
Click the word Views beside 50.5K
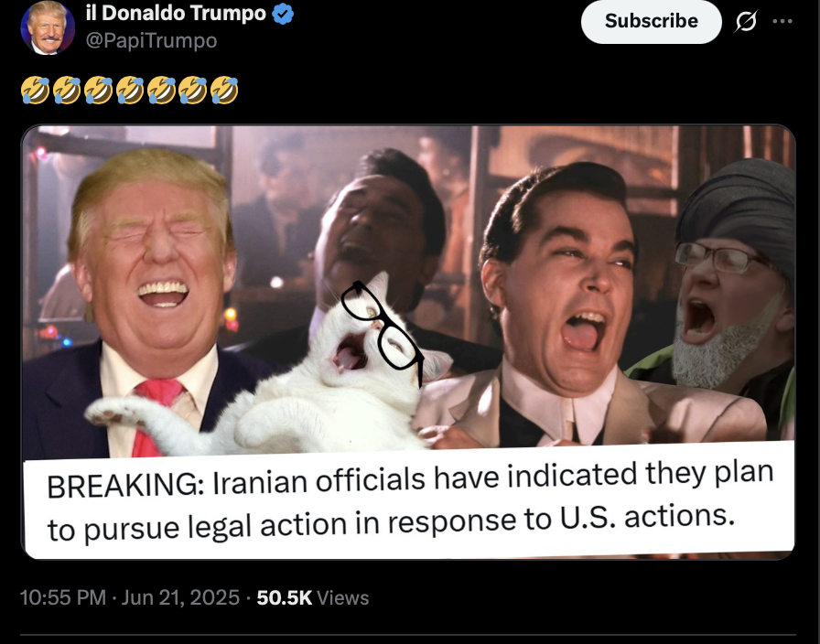coord(342,597)
